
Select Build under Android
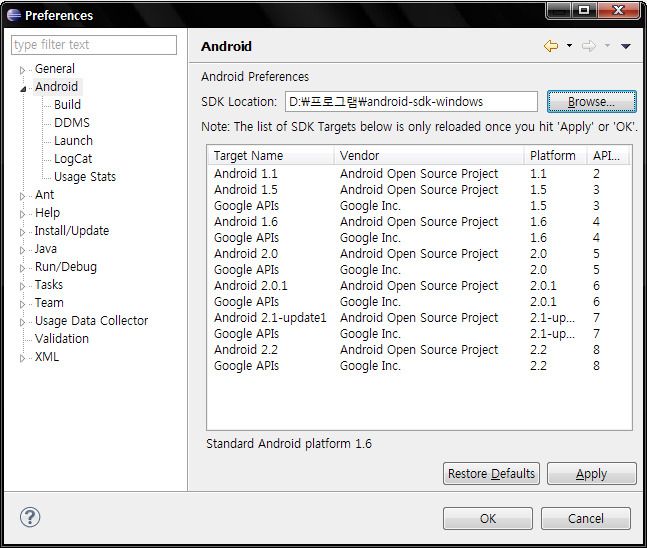tap(67, 104)
